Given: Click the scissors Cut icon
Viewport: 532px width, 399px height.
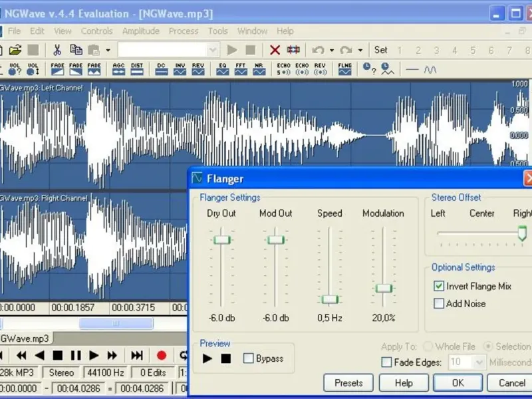Looking at the screenshot, I should pos(57,50).
